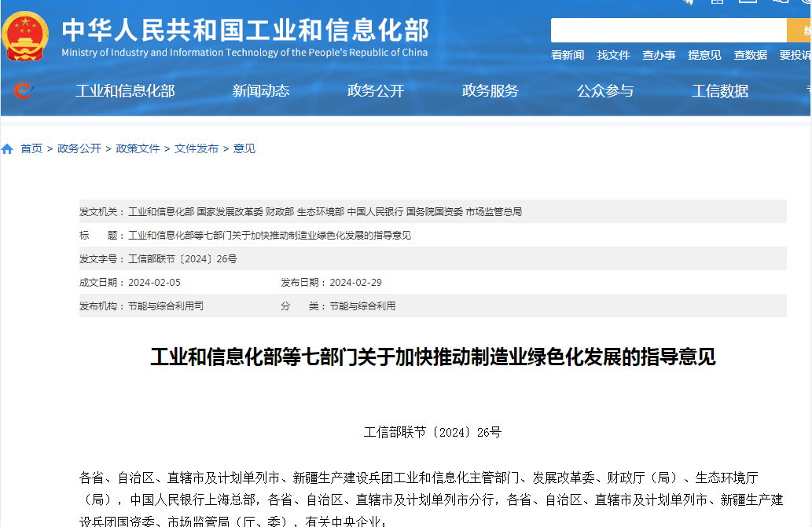This screenshot has height=527, width=812.
Task: Open the 看新闻 quick link
Action: (x=568, y=55)
